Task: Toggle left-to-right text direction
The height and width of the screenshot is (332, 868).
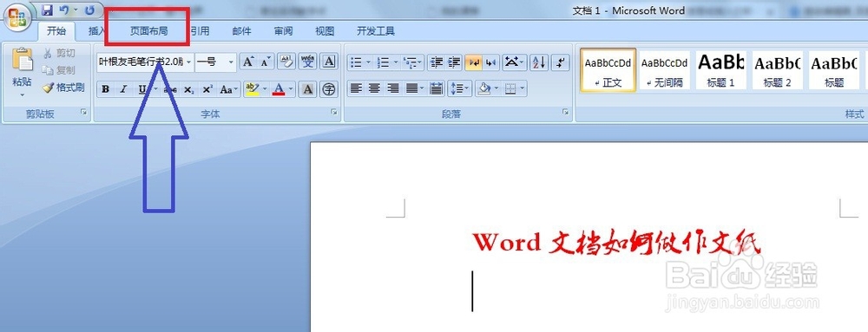Action: 473,62
